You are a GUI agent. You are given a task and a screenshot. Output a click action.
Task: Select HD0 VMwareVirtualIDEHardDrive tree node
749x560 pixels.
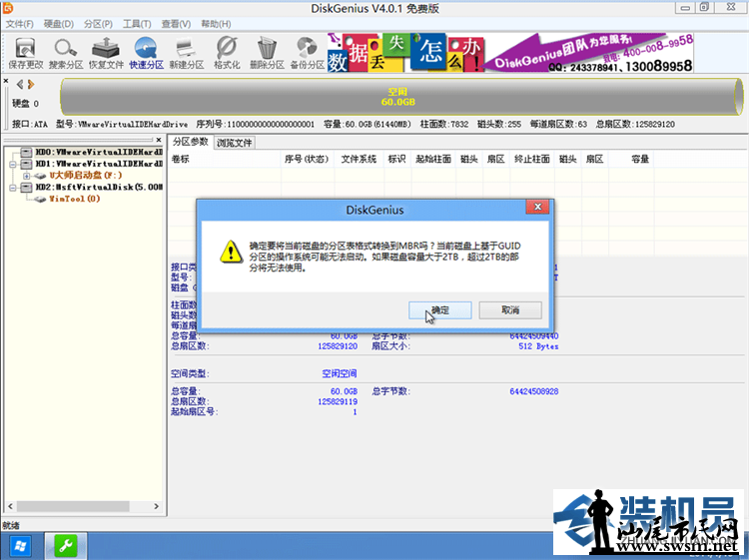click(99, 153)
